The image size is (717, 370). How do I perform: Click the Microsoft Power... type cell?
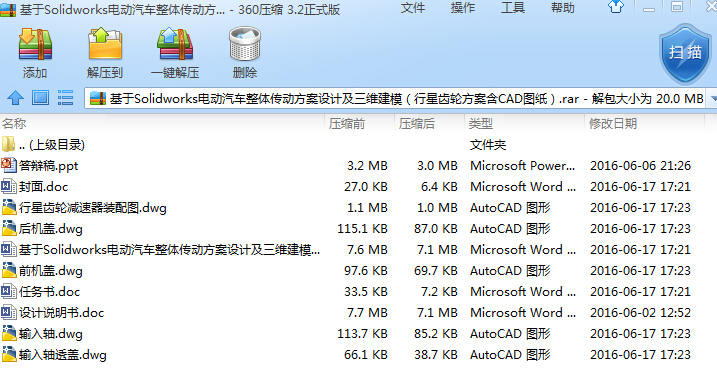pos(523,166)
